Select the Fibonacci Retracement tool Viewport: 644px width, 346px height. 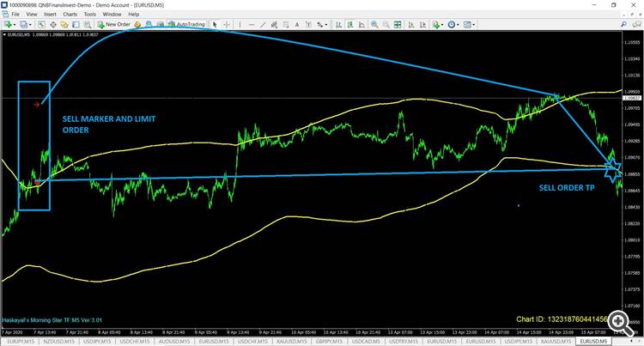click(x=285, y=25)
